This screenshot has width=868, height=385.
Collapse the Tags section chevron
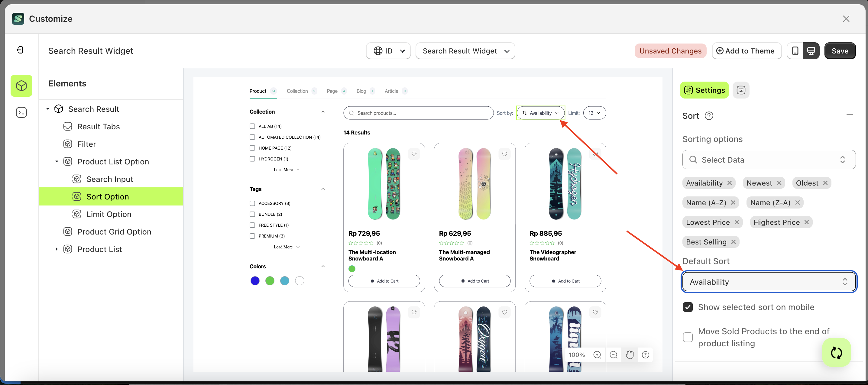tap(323, 189)
